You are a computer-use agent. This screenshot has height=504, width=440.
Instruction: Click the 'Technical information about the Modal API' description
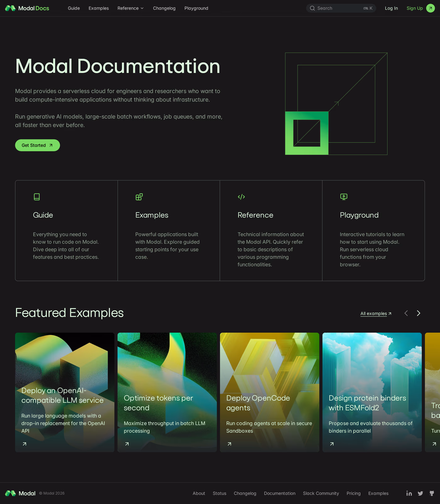[271, 249]
